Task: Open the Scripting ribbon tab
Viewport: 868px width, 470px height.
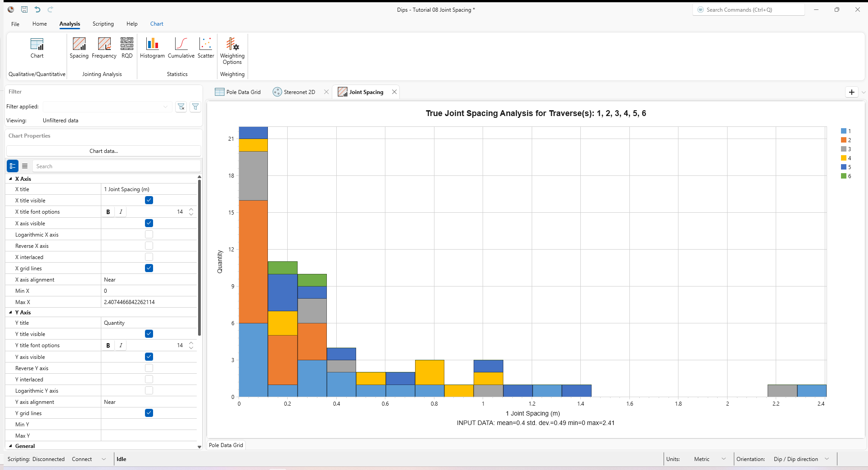Action: click(x=103, y=24)
